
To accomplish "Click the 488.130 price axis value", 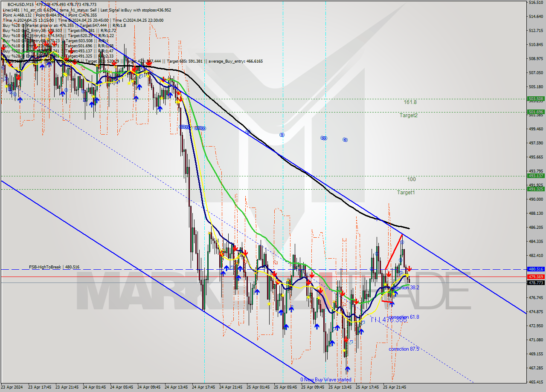I will tap(536, 213).
